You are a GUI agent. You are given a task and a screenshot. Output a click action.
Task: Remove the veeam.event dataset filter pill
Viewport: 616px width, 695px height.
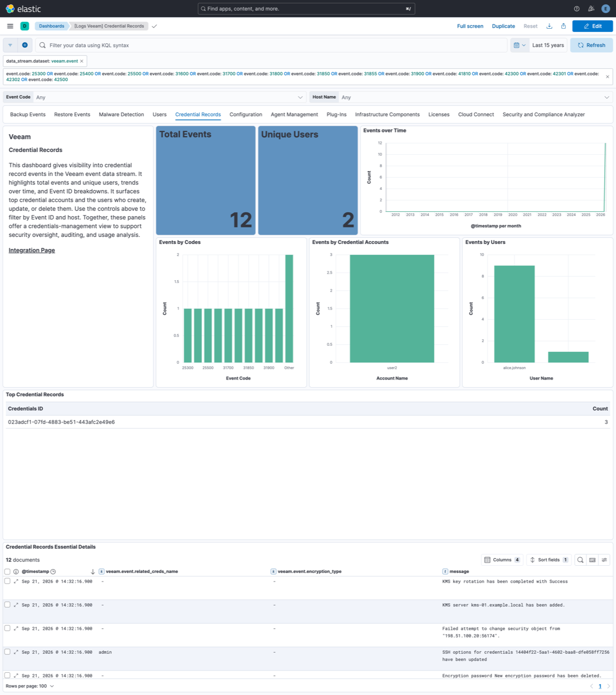82,61
